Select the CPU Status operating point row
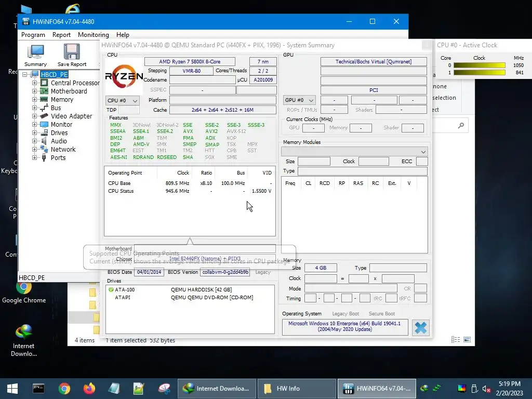 pos(190,191)
